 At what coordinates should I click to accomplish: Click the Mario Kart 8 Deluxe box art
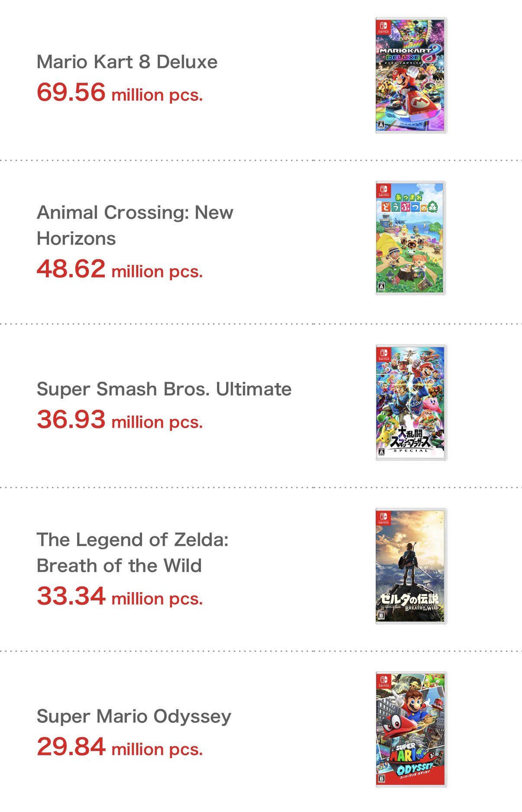tap(411, 75)
